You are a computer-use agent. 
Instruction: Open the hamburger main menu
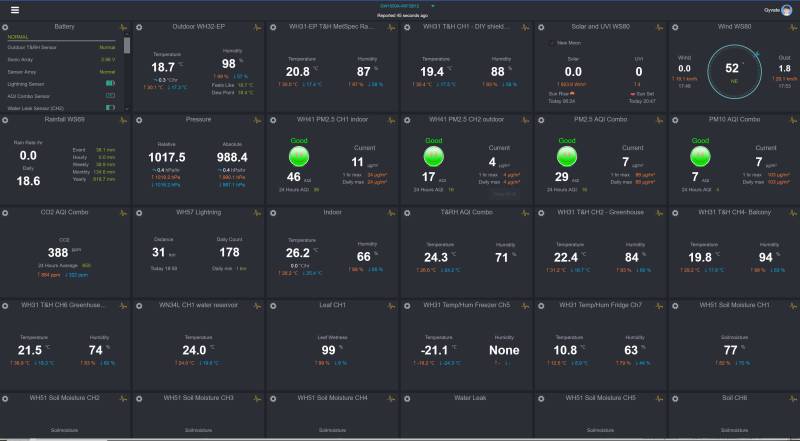[x=15, y=10]
